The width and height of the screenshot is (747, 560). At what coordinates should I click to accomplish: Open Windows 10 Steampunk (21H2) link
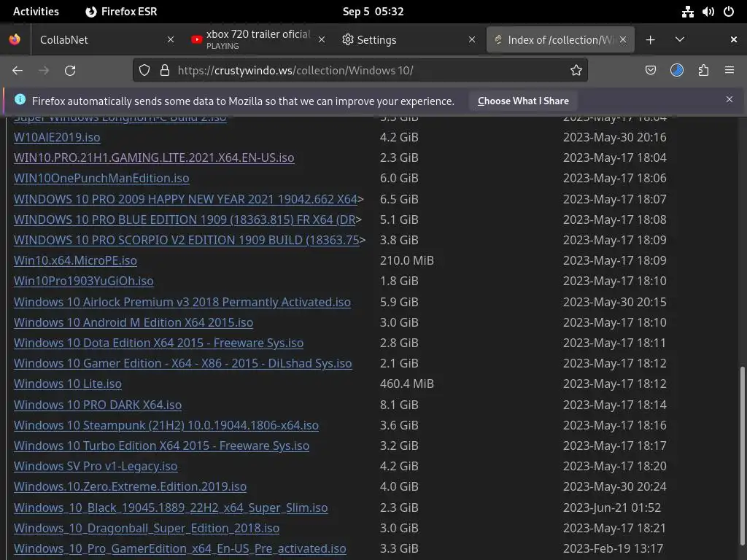click(x=166, y=425)
